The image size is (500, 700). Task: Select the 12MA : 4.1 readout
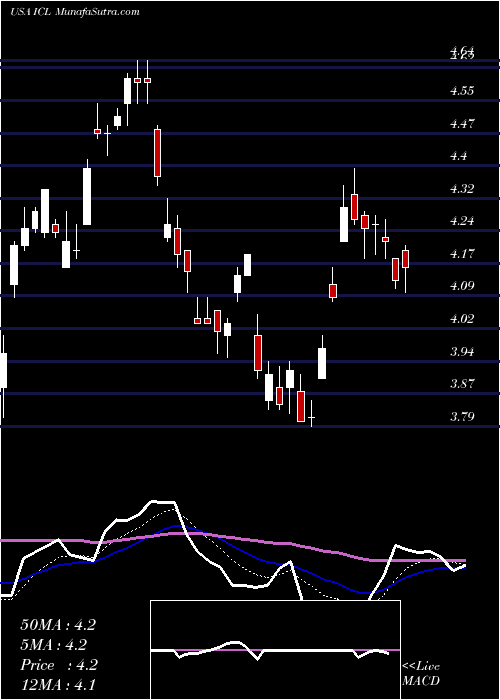pos(58,685)
